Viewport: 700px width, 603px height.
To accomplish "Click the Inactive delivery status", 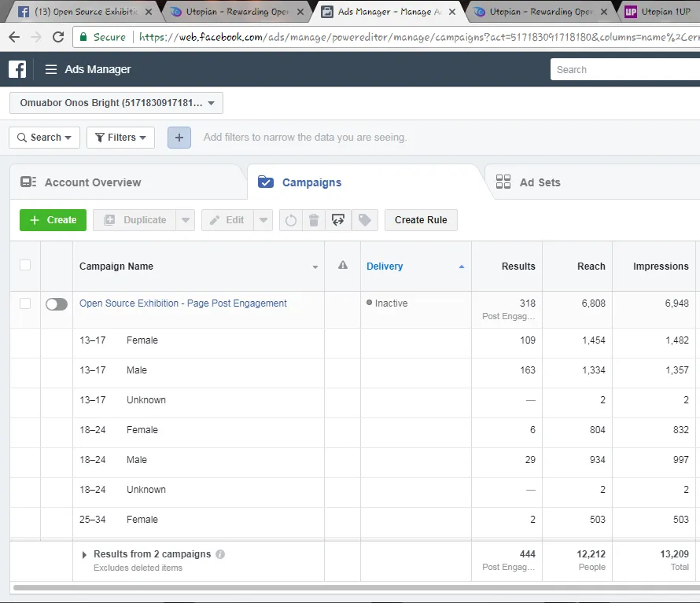I will [x=387, y=303].
